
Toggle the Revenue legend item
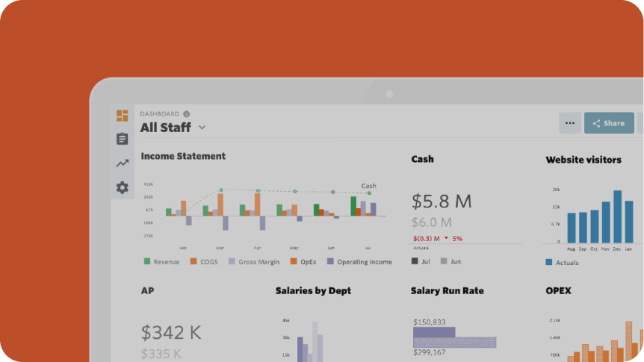pyautogui.click(x=163, y=262)
